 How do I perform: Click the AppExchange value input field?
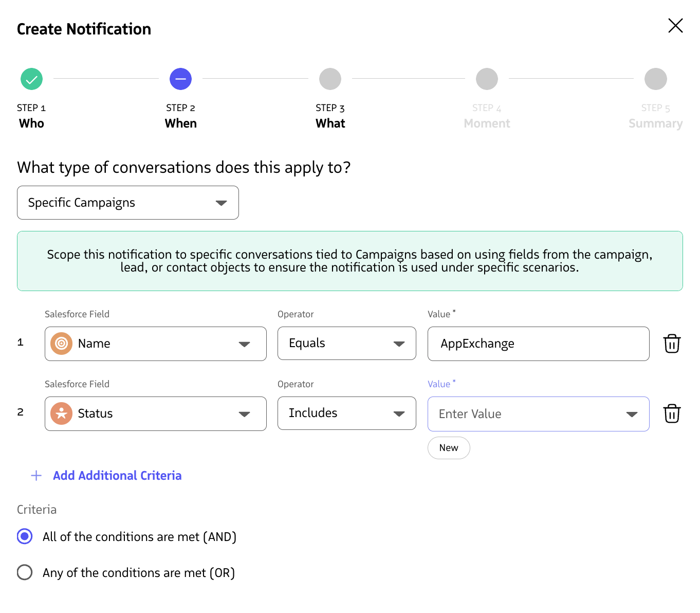click(x=538, y=344)
